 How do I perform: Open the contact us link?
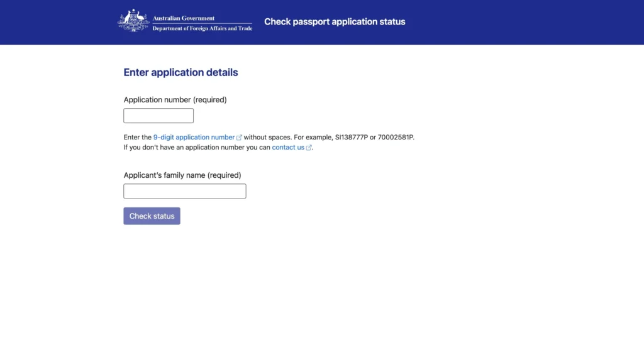[288, 148]
